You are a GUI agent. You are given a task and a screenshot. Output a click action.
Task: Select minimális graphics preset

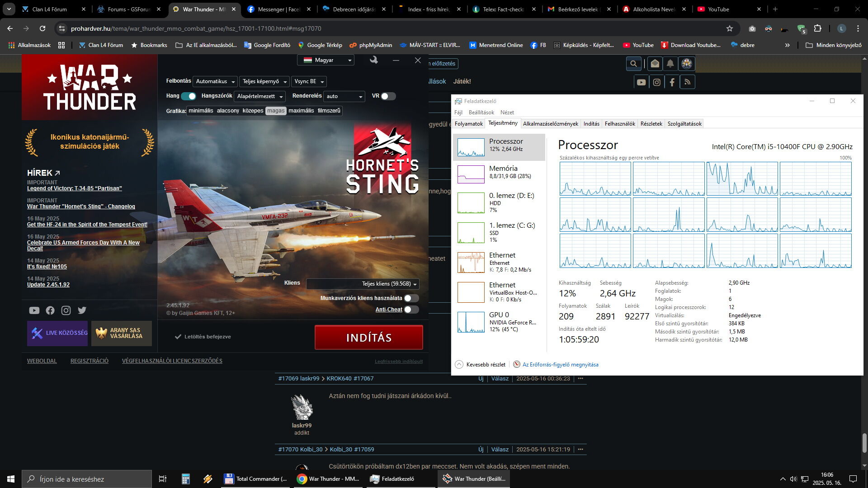(201, 111)
